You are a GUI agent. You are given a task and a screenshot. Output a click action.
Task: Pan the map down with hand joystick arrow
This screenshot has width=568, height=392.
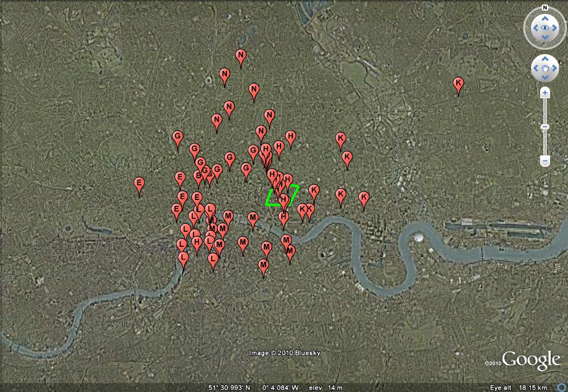click(545, 77)
